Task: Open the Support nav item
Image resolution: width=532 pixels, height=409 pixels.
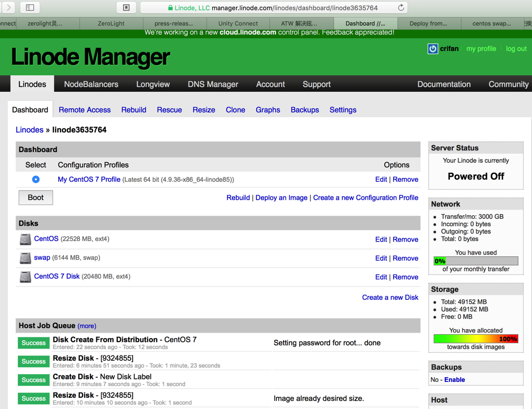Action: pos(317,84)
